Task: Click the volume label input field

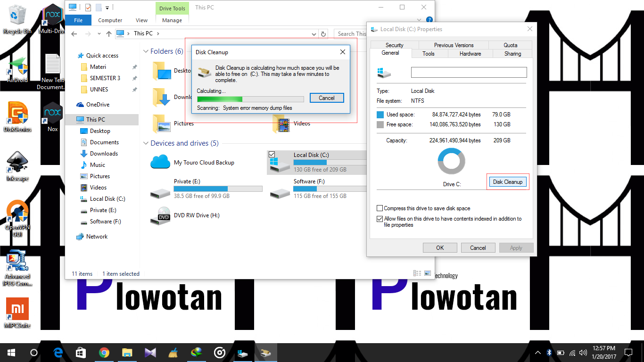Action: 468,72
